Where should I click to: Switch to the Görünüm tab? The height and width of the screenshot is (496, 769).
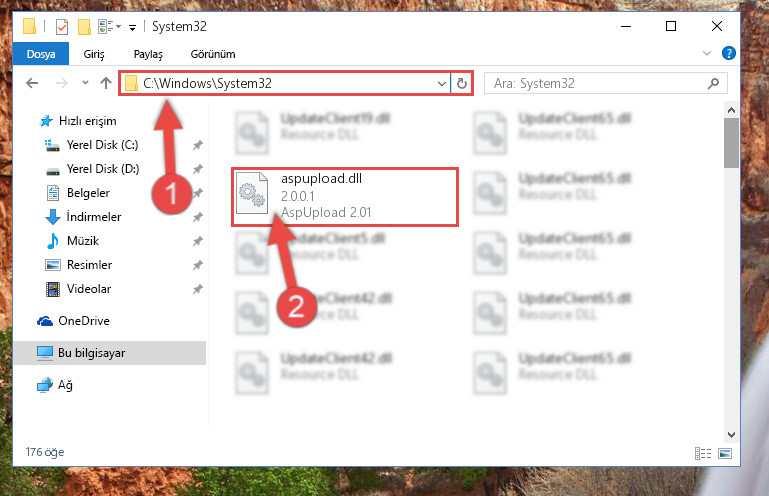[x=213, y=54]
